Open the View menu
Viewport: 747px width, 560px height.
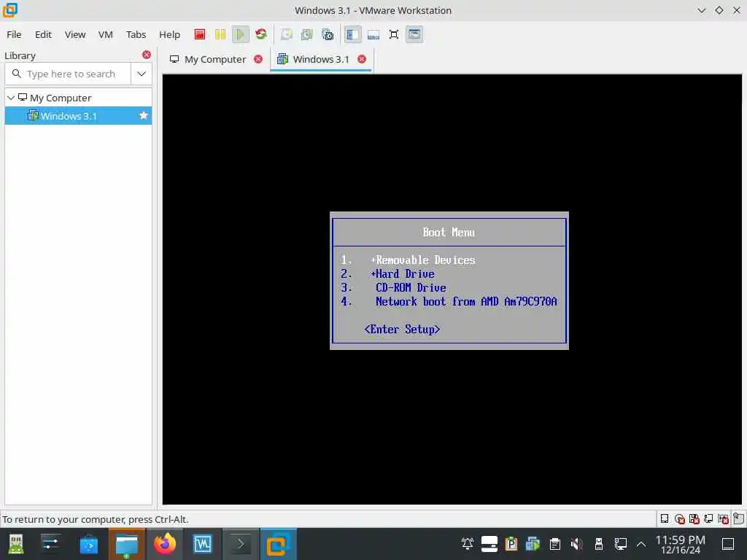75,34
